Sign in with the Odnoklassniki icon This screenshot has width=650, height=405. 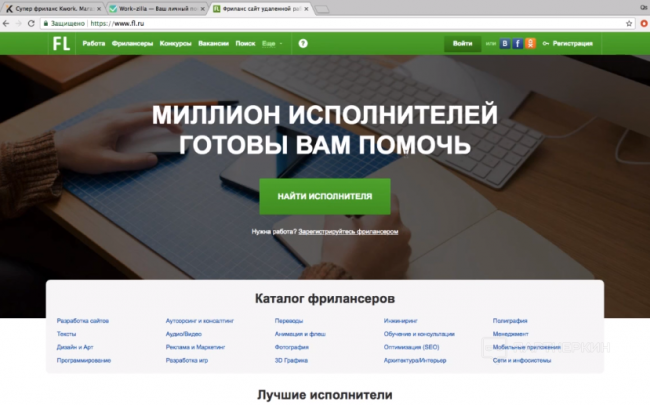point(529,44)
